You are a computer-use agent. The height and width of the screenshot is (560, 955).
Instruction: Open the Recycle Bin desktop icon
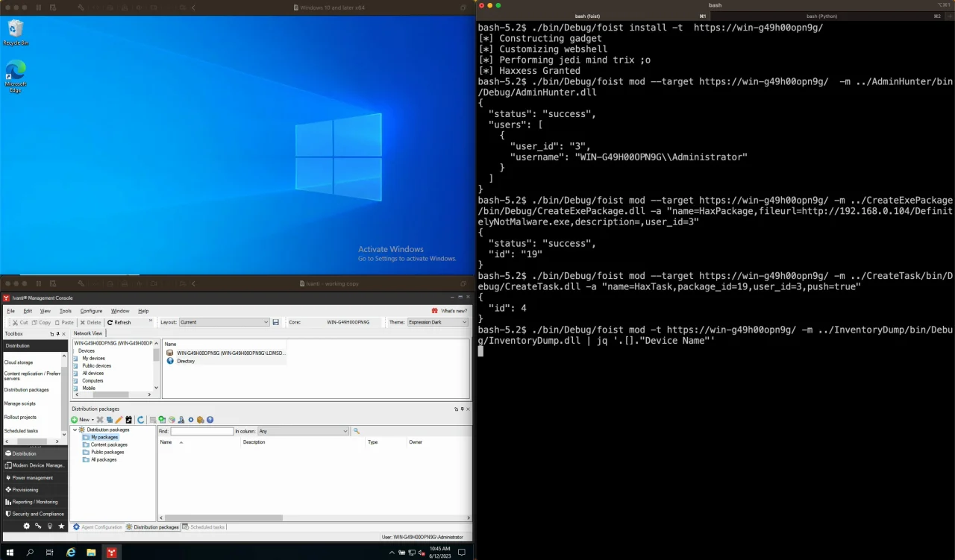tap(15, 32)
